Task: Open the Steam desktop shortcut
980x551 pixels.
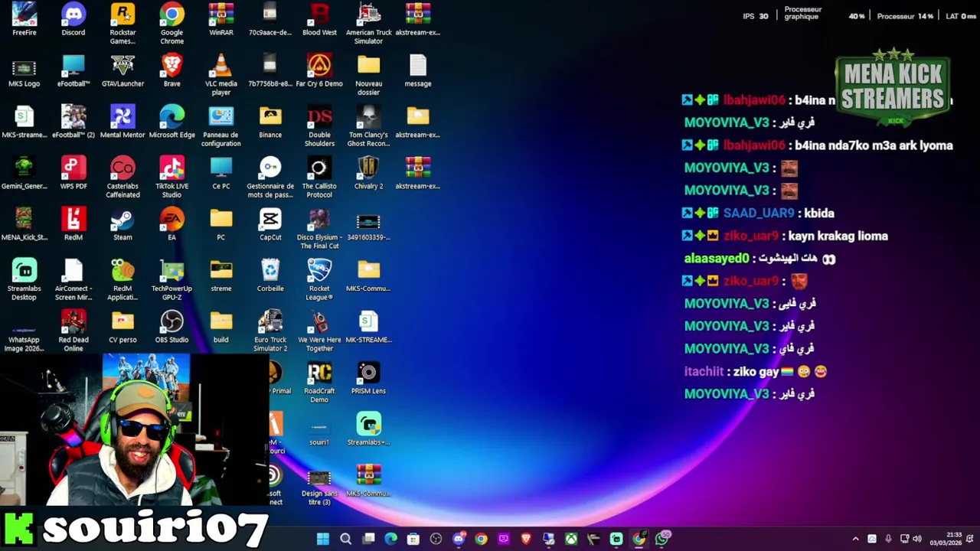Action: click(x=122, y=224)
